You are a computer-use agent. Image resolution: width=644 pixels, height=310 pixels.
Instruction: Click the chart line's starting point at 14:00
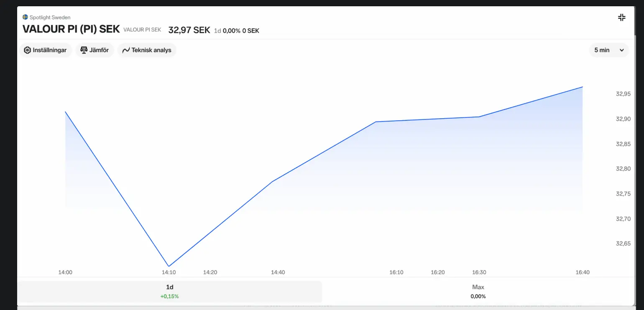point(65,112)
